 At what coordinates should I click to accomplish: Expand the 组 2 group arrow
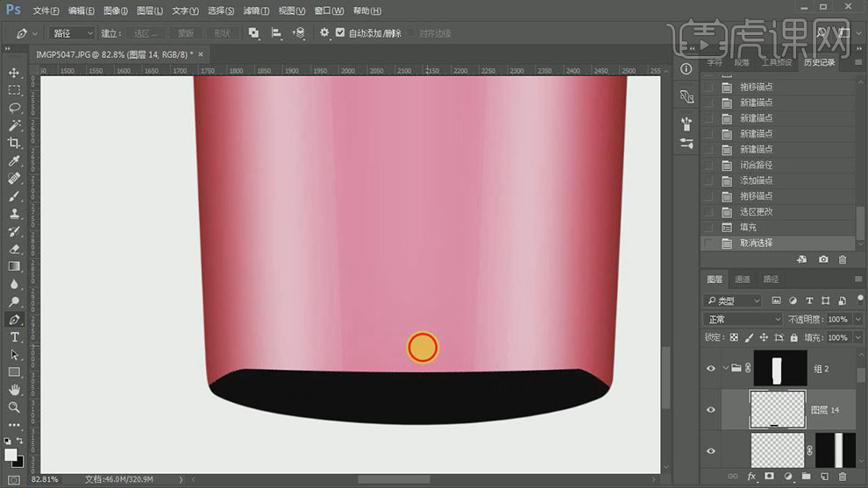727,369
